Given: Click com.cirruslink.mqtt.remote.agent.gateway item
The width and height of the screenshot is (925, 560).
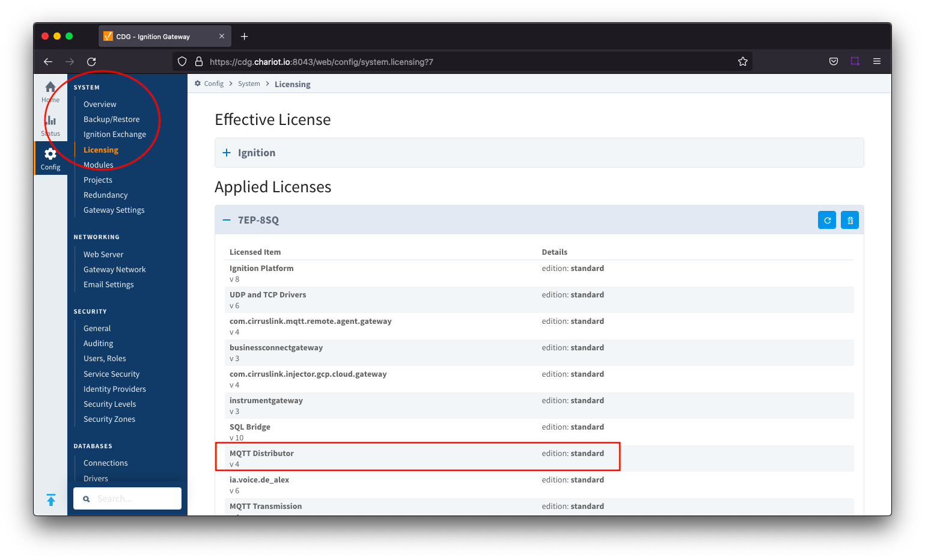Looking at the screenshot, I should (x=311, y=321).
